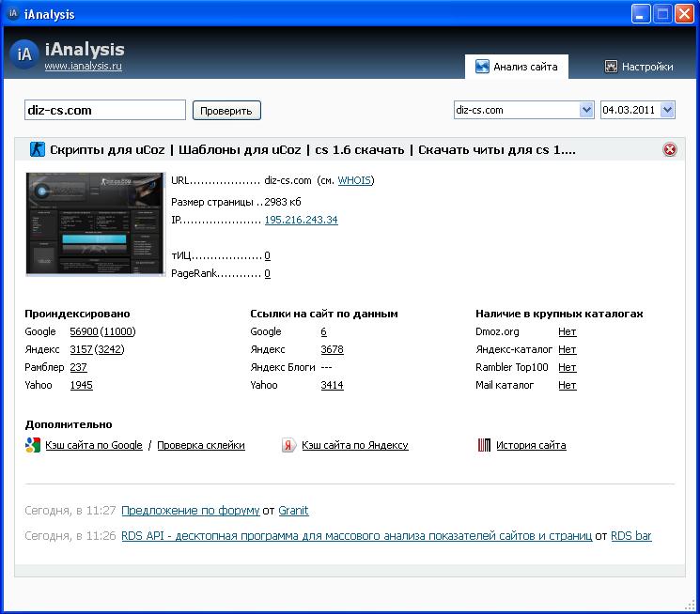Expand the diz-cs.com site dropdown
Viewport: 700px width, 614px height.
click(586, 110)
